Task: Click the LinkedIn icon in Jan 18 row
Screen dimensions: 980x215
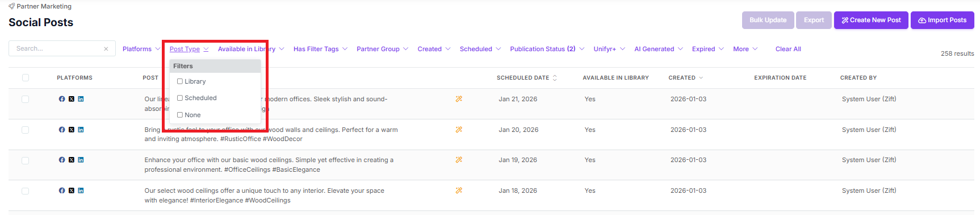Action: coord(81,191)
